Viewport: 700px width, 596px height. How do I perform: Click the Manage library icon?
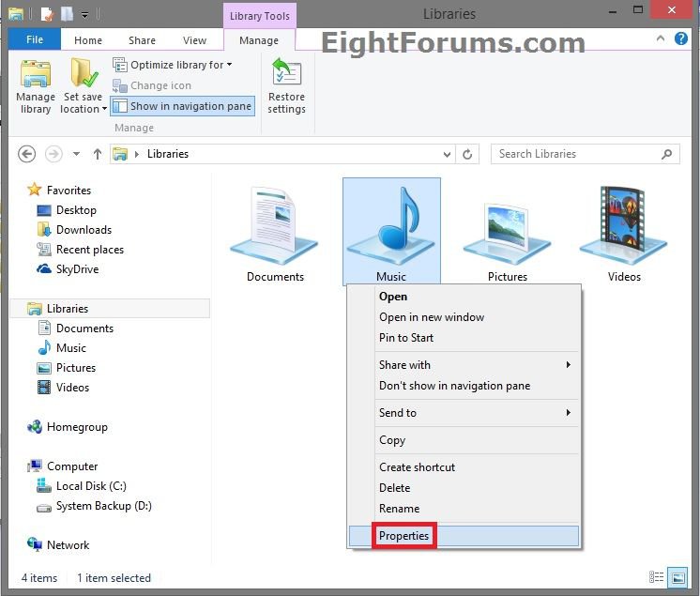tap(36, 87)
